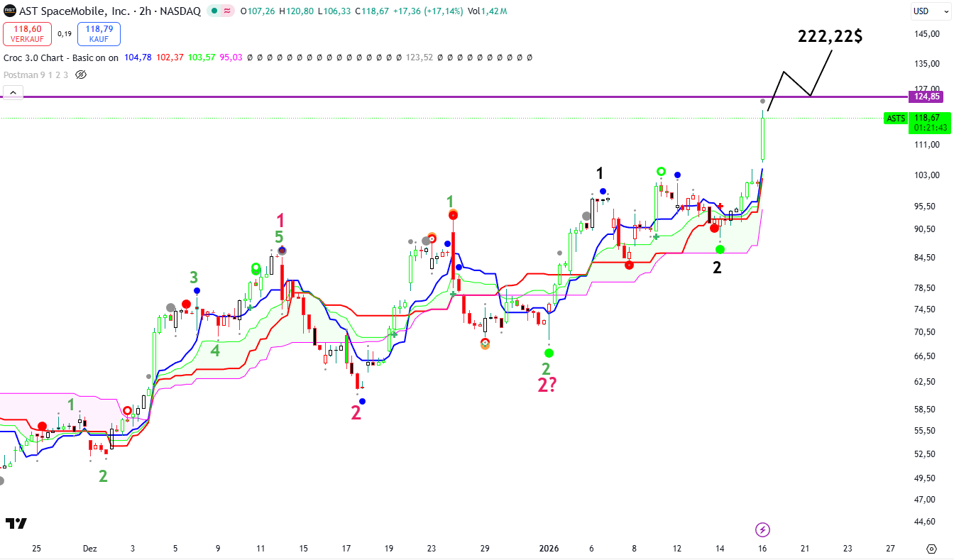Toggle visibility of Postman indicator eye icon

pos(80,75)
